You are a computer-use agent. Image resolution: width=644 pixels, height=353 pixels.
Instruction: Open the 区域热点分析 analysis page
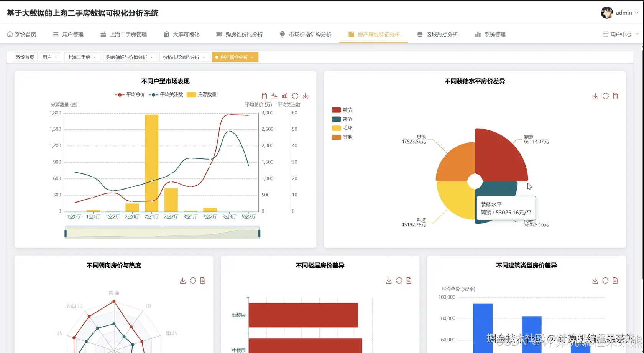[x=438, y=34]
